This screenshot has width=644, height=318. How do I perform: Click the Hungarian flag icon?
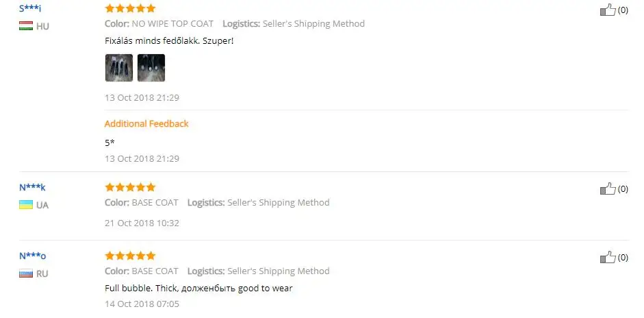(26, 26)
